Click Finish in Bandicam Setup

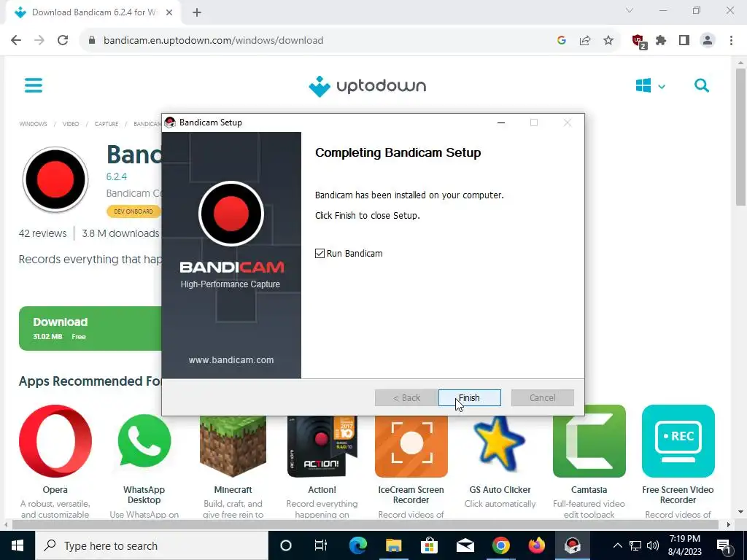(469, 397)
